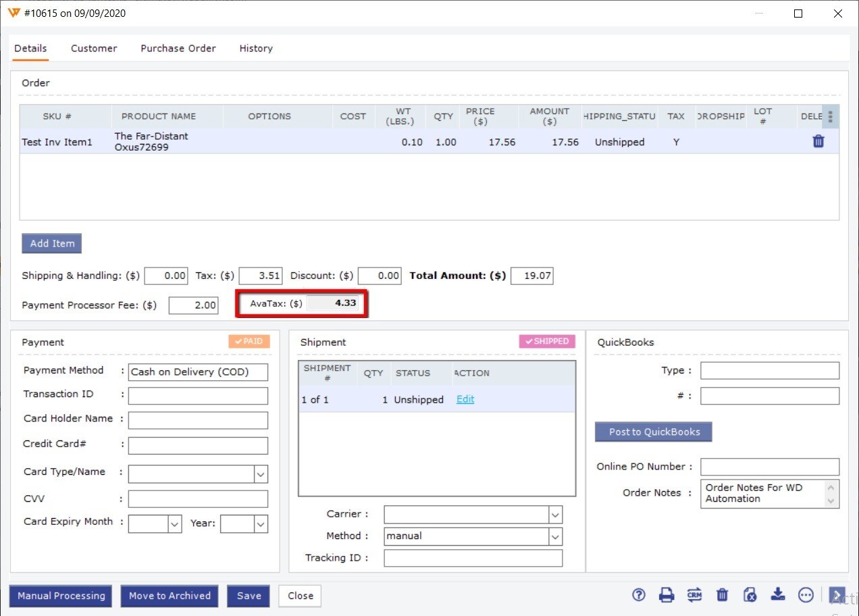Click the COST column header
The height and width of the screenshot is (616, 859).
[353, 116]
